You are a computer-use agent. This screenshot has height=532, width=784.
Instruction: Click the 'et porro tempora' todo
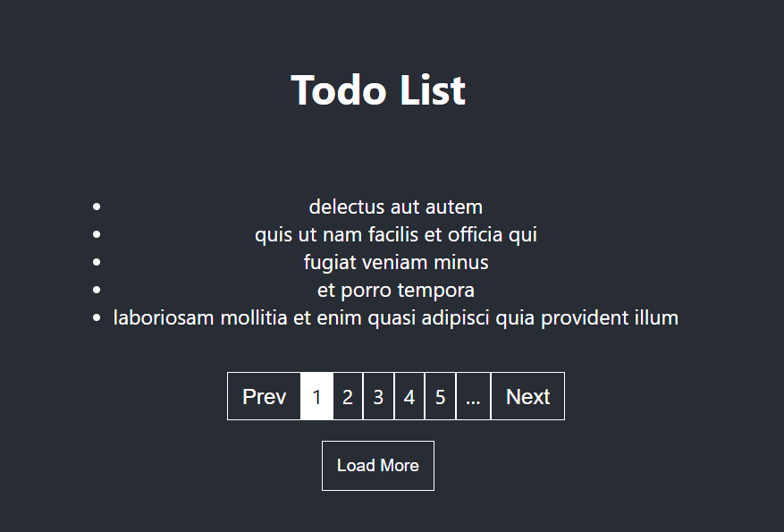395,290
